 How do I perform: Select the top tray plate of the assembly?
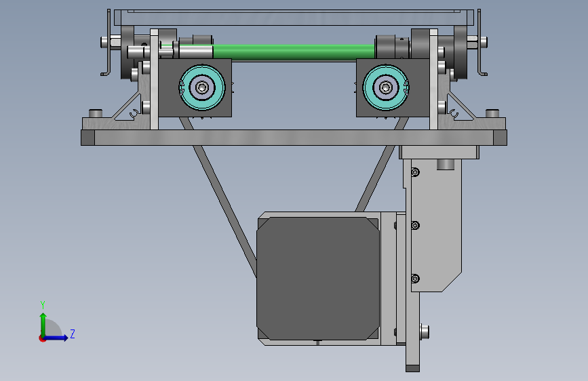[x=294, y=18]
